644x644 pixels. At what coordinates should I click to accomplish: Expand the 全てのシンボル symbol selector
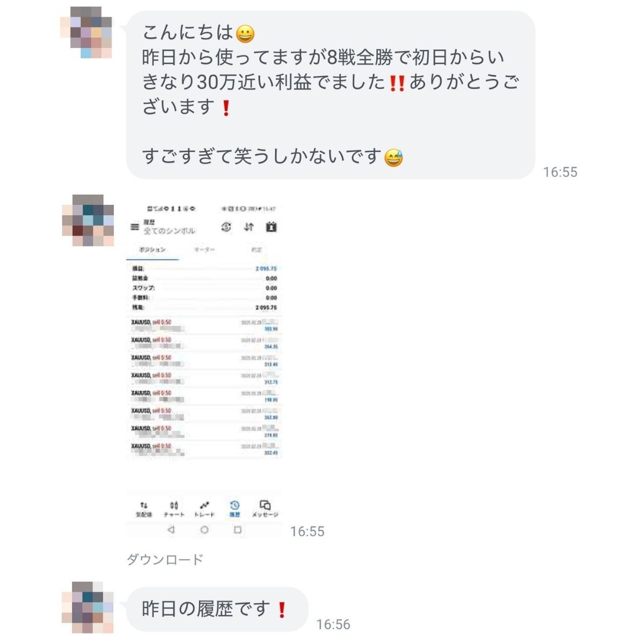point(170,231)
